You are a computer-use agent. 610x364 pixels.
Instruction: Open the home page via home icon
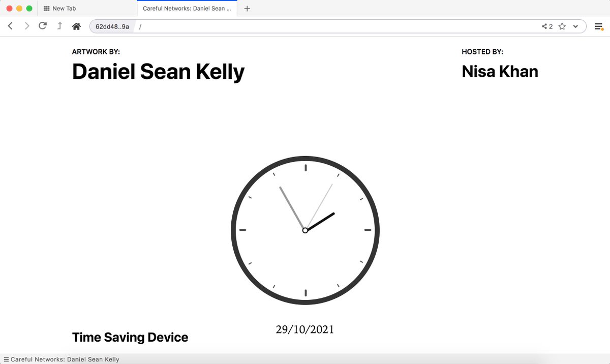[76, 25]
